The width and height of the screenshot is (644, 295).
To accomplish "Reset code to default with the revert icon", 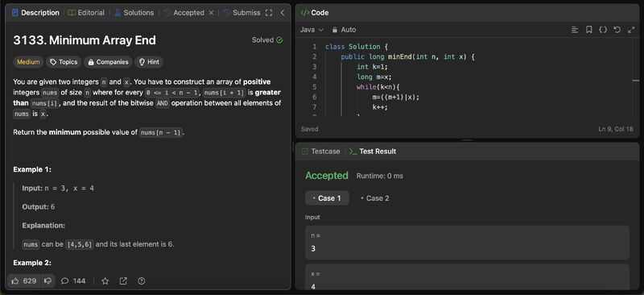I will click(x=617, y=30).
